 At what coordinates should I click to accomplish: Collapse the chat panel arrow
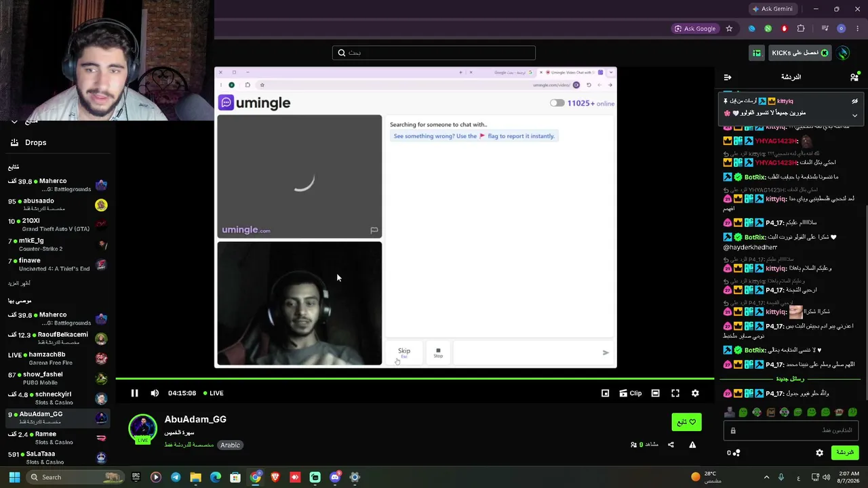tap(727, 77)
